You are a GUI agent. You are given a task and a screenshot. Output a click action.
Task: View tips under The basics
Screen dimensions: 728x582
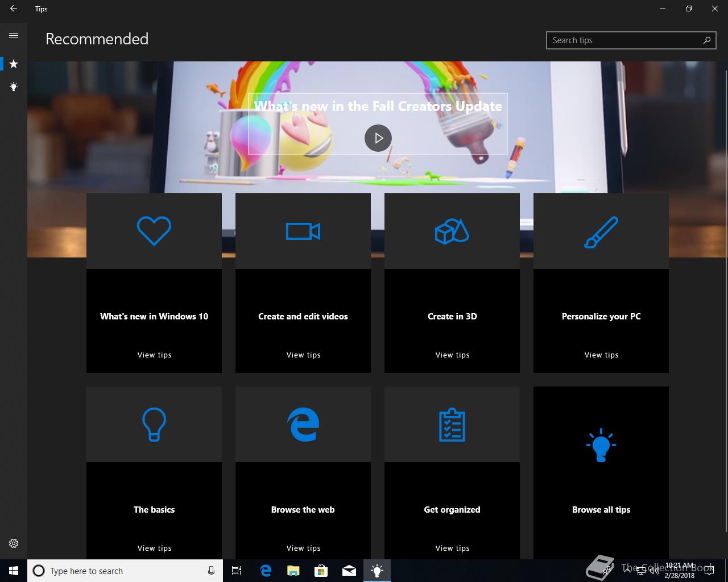154,548
